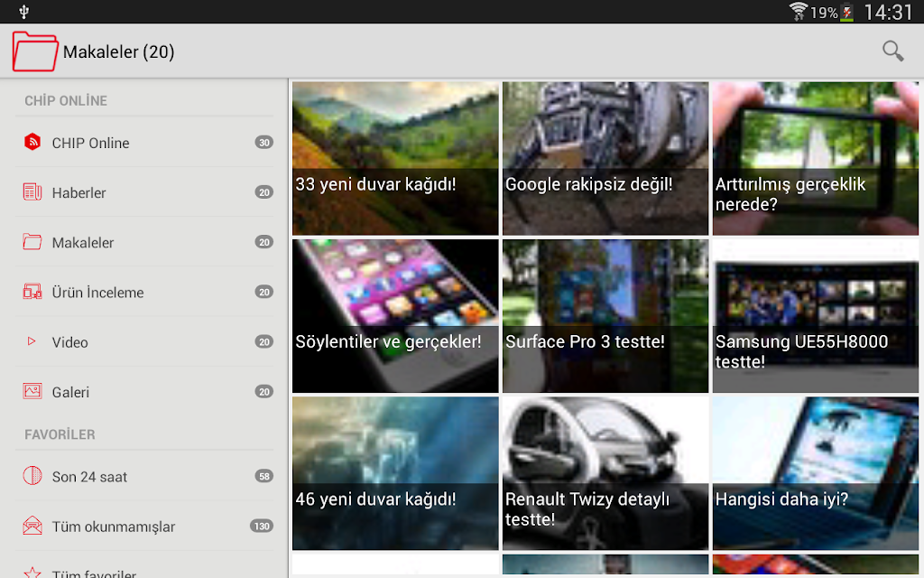Tap the CHIP Online RSS icon
Screen dimensions: 924x578
click(32, 142)
